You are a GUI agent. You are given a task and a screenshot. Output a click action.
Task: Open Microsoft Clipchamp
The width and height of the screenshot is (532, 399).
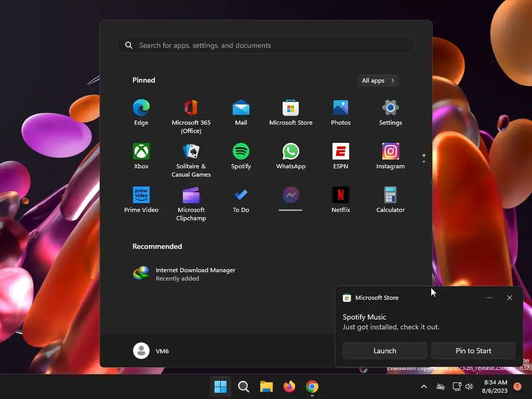click(x=191, y=204)
